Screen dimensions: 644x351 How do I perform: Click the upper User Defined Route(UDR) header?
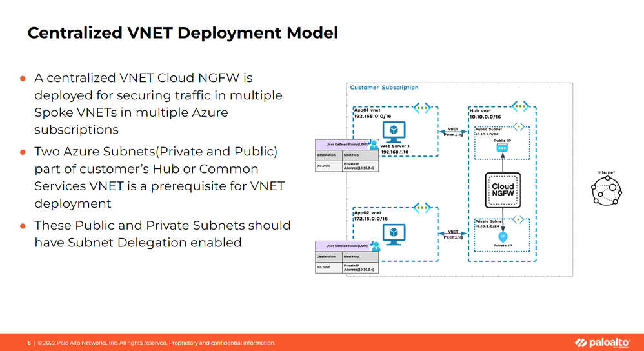click(x=347, y=145)
